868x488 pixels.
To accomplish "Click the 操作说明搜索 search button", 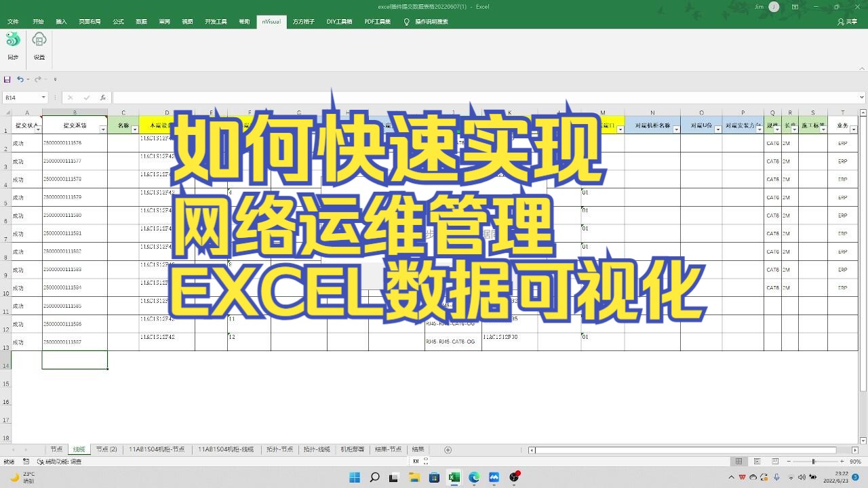I will point(427,21).
